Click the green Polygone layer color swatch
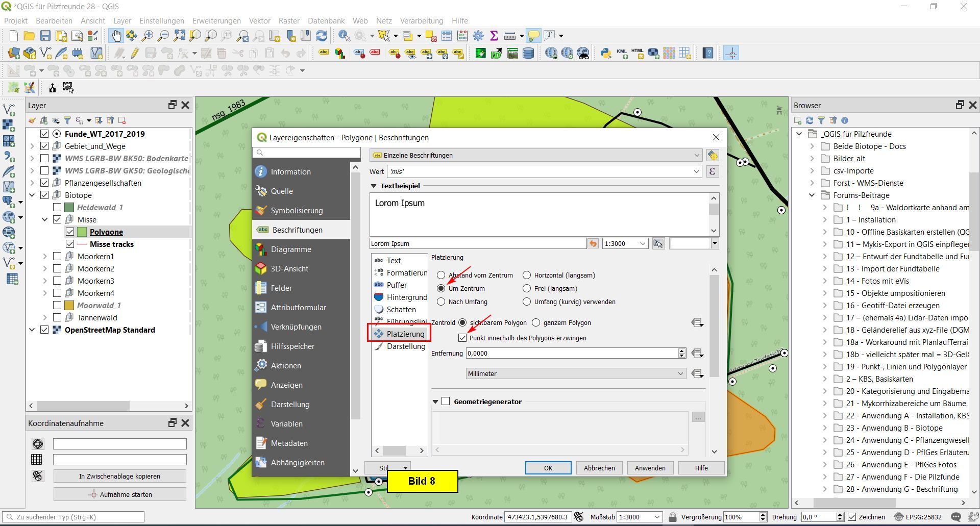The height and width of the screenshot is (526, 980). point(82,232)
